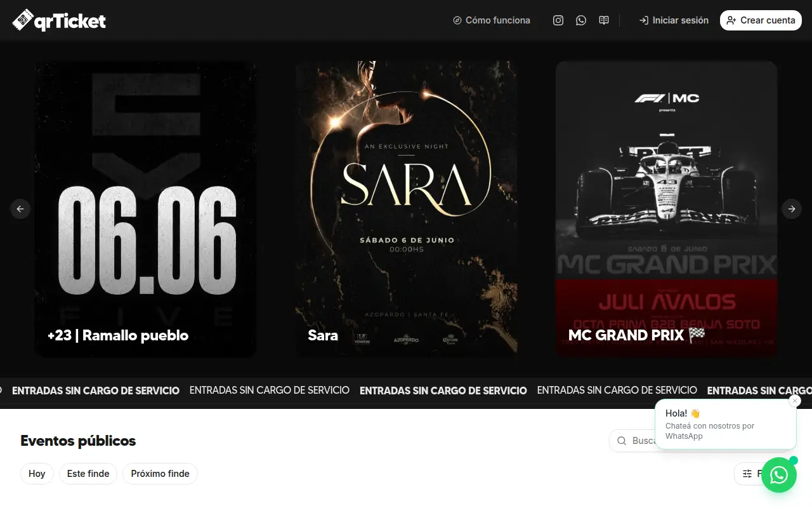The width and height of the screenshot is (812, 508).
Task: Click the Crear cuenta button
Action: [761, 20]
